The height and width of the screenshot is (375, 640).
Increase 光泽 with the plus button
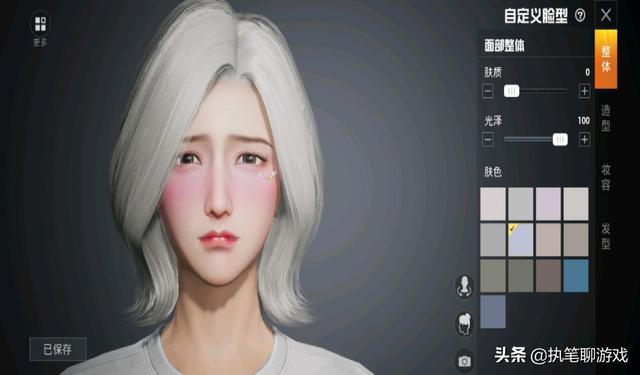pyautogui.click(x=584, y=140)
